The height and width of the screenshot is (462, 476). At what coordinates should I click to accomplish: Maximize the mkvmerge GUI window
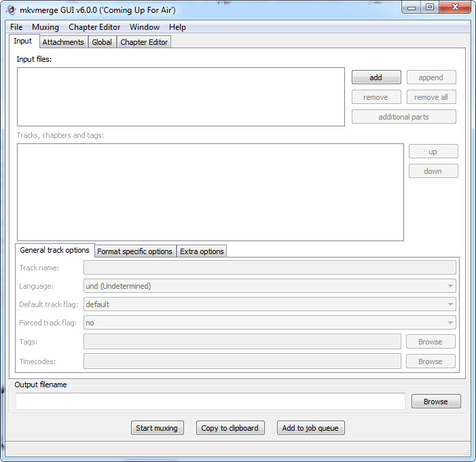[x=430, y=7]
